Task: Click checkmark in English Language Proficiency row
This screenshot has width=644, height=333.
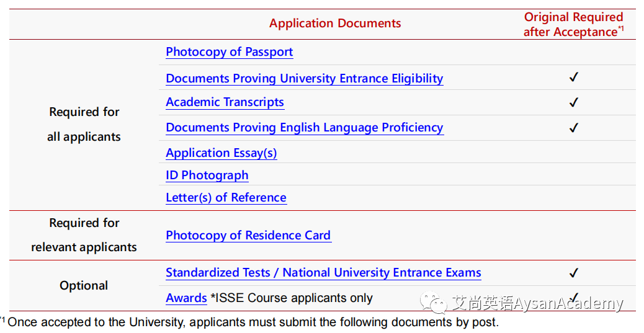Action: [x=574, y=128]
